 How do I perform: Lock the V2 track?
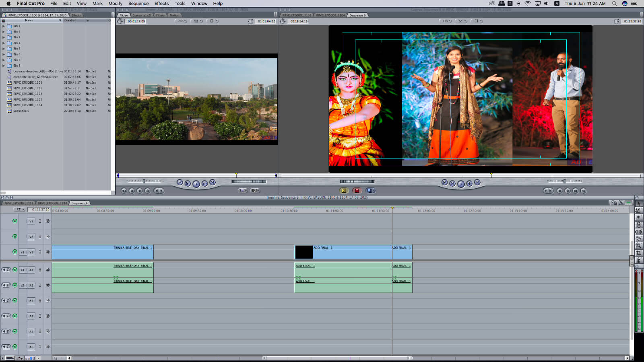pyautogui.click(x=40, y=237)
